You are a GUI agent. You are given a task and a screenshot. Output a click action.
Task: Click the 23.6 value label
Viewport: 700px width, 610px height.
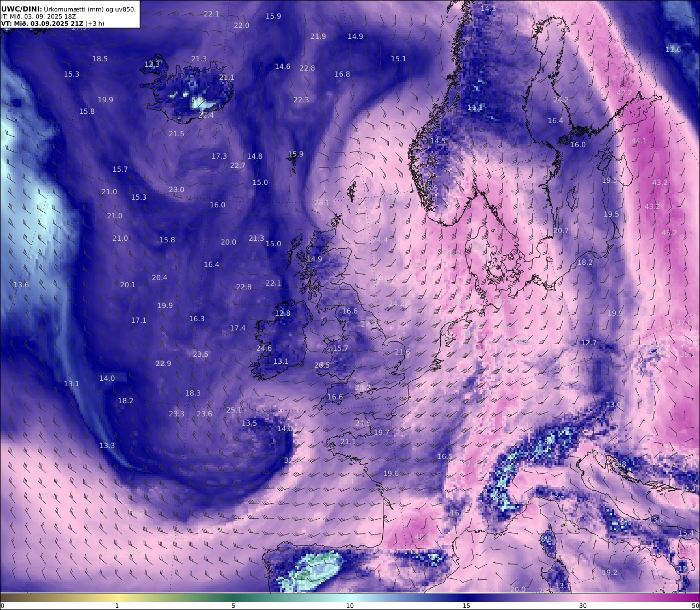click(205, 414)
